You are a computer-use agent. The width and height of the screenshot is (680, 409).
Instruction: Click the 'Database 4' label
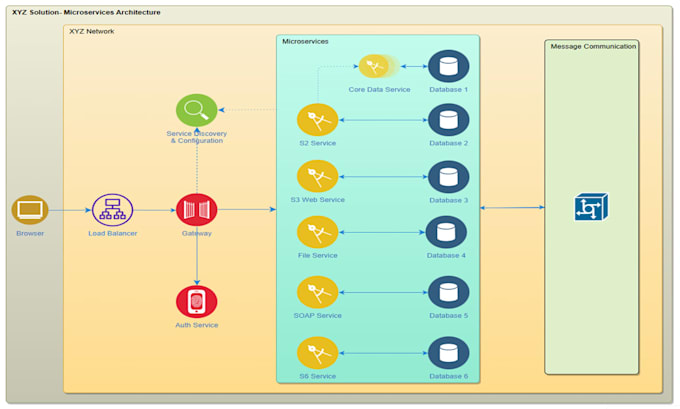coord(446,255)
